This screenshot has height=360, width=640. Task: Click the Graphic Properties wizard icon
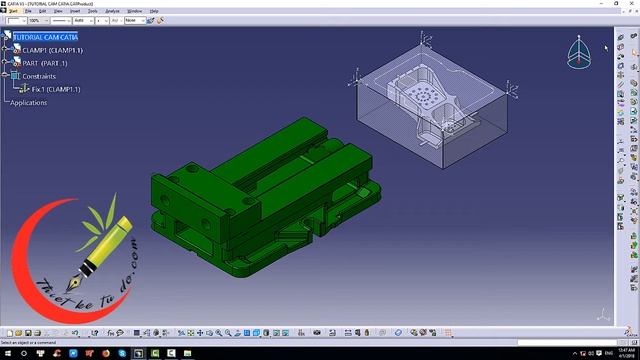[160, 20]
